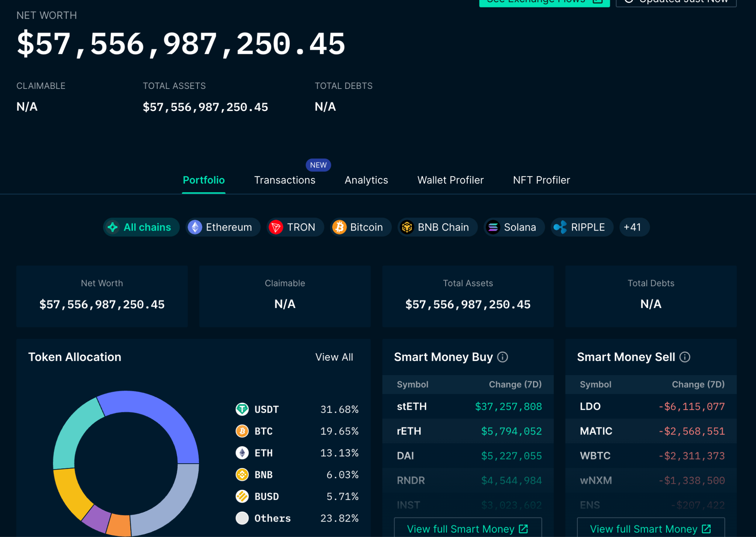Filter portfolio by Ethereum chain
This screenshot has width=756, height=537.
point(223,227)
